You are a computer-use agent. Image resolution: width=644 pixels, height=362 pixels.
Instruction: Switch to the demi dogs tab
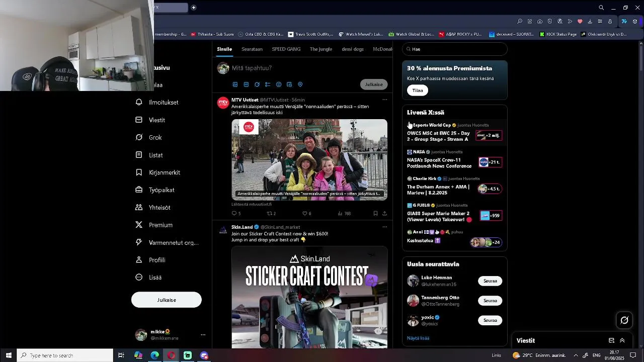pyautogui.click(x=353, y=49)
